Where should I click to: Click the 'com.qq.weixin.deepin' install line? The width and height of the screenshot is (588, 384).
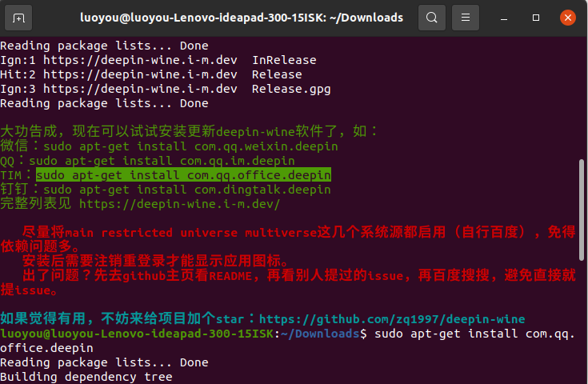169,146
